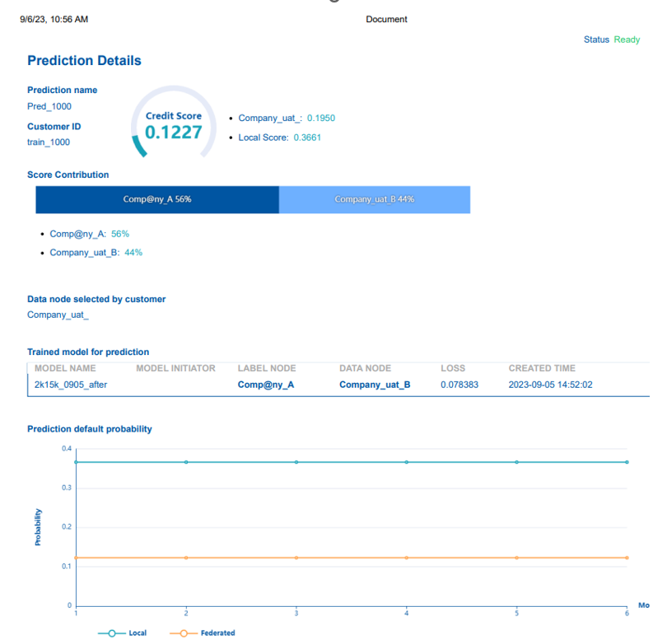667x644 pixels.
Task: Click the Company_uat_B data node cell
Action: 375,385
